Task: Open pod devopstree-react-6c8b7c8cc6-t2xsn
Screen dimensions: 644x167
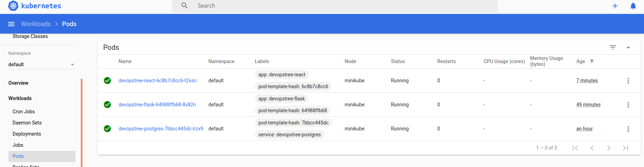Action: coord(157,81)
